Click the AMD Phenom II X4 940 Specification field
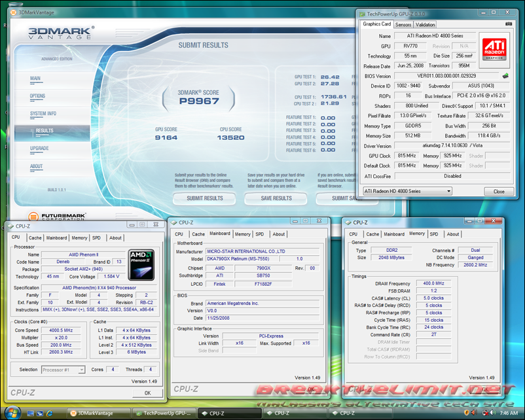 (x=99, y=288)
